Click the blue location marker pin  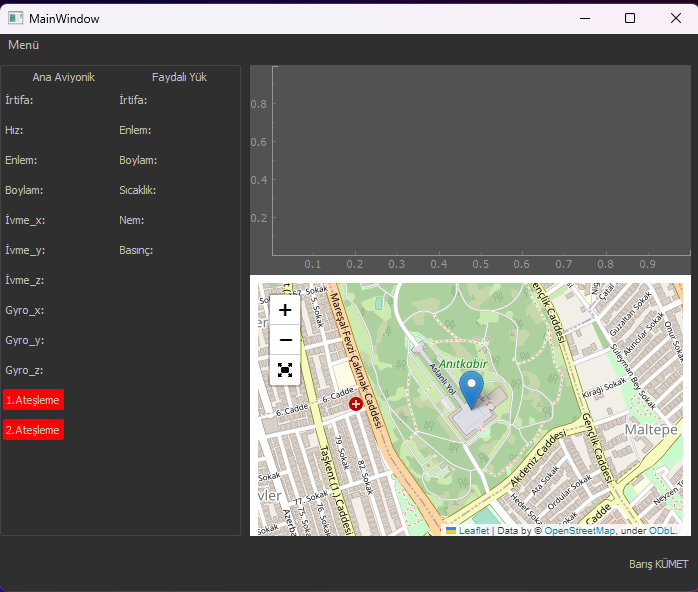click(471, 390)
